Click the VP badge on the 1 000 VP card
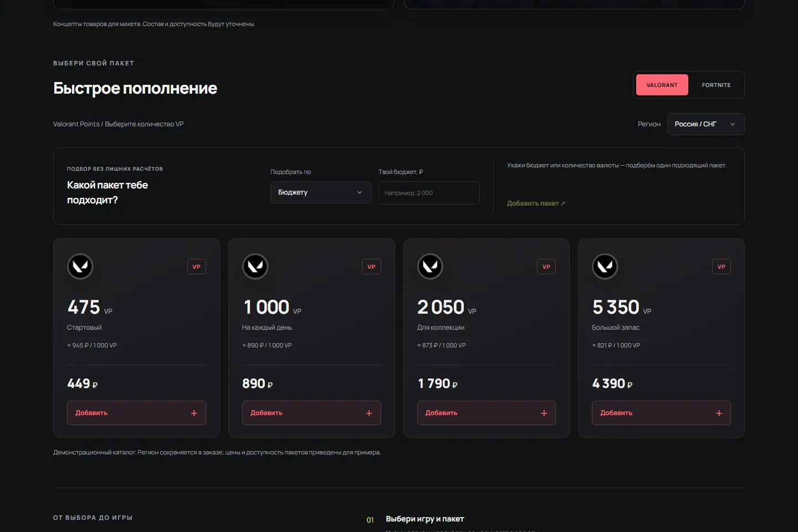This screenshot has width=798, height=532. [x=371, y=267]
